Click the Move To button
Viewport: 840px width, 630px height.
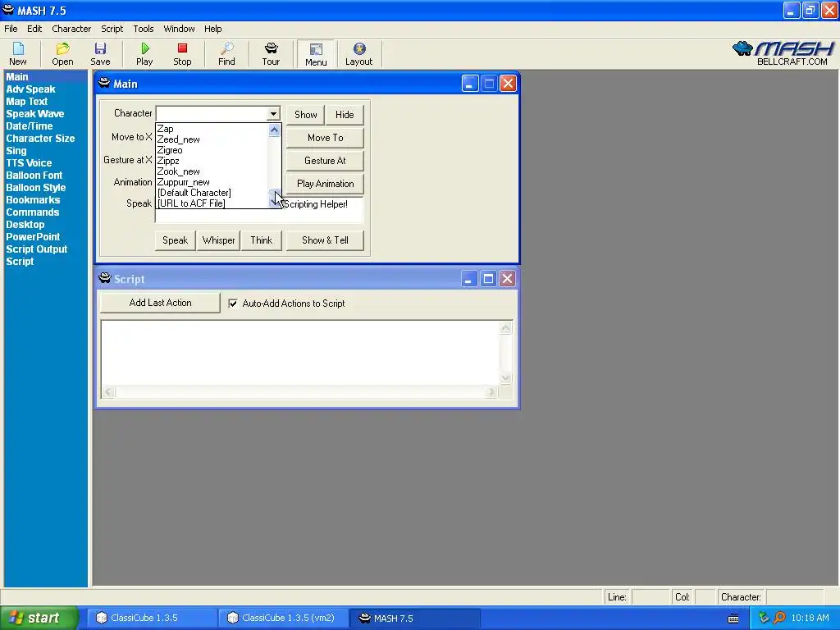point(325,138)
